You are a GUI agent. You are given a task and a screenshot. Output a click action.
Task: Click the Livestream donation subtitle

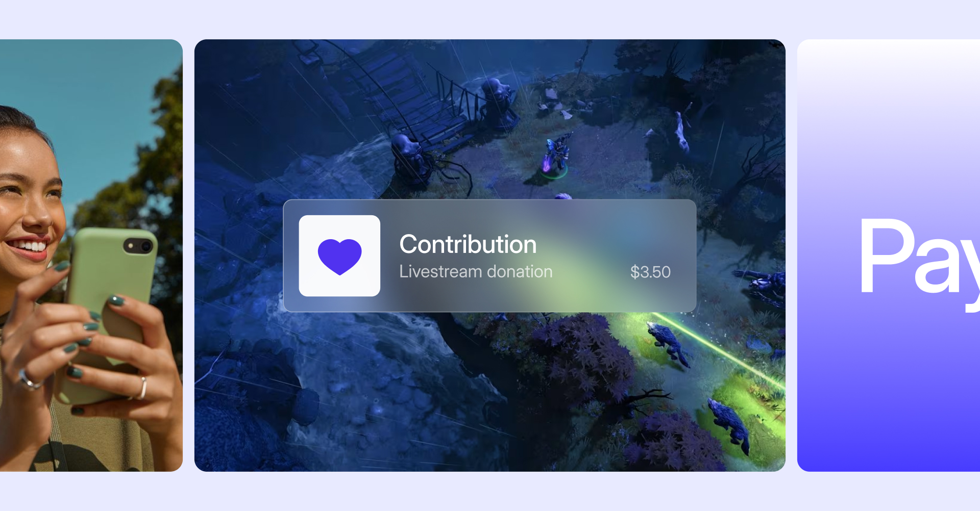pyautogui.click(x=476, y=272)
